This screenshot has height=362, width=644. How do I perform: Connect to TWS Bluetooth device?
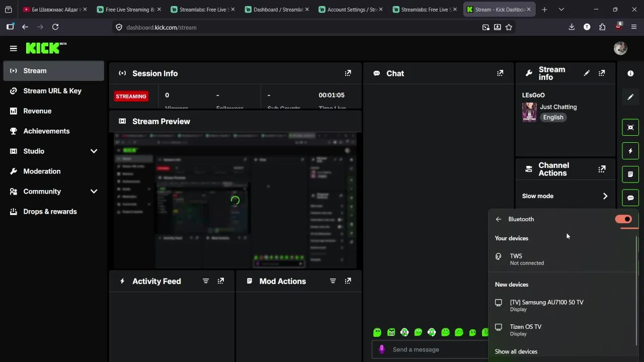click(562, 259)
